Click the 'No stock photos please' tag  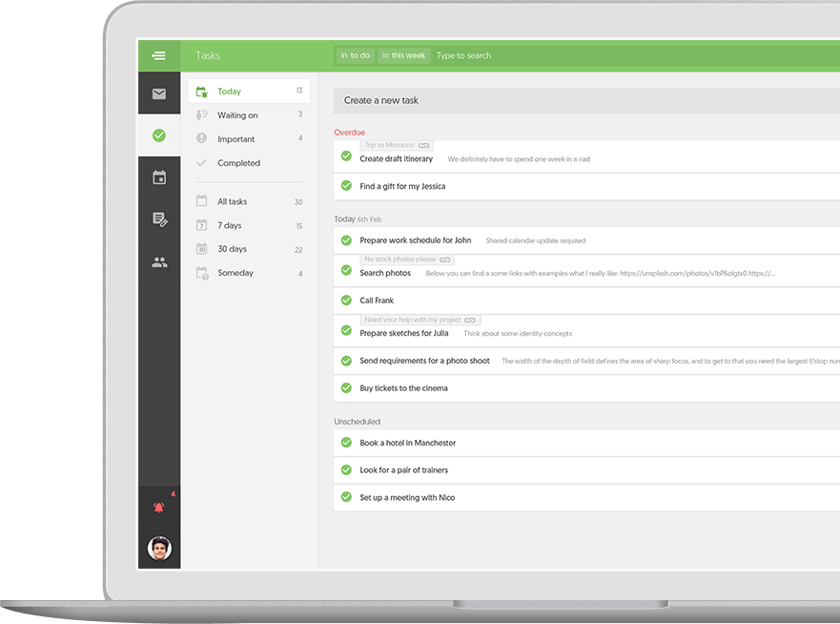[x=400, y=260]
